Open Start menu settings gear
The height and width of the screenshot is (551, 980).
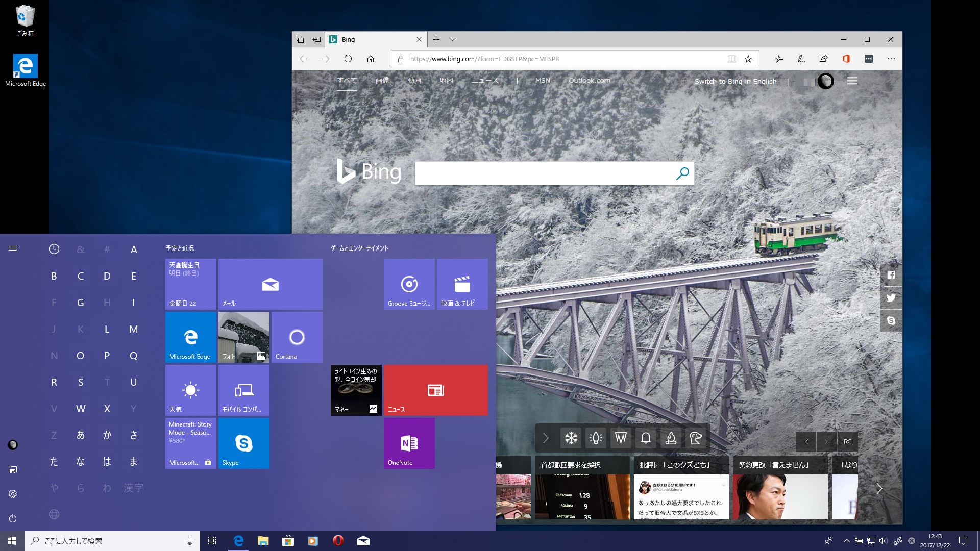tap(13, 494)
